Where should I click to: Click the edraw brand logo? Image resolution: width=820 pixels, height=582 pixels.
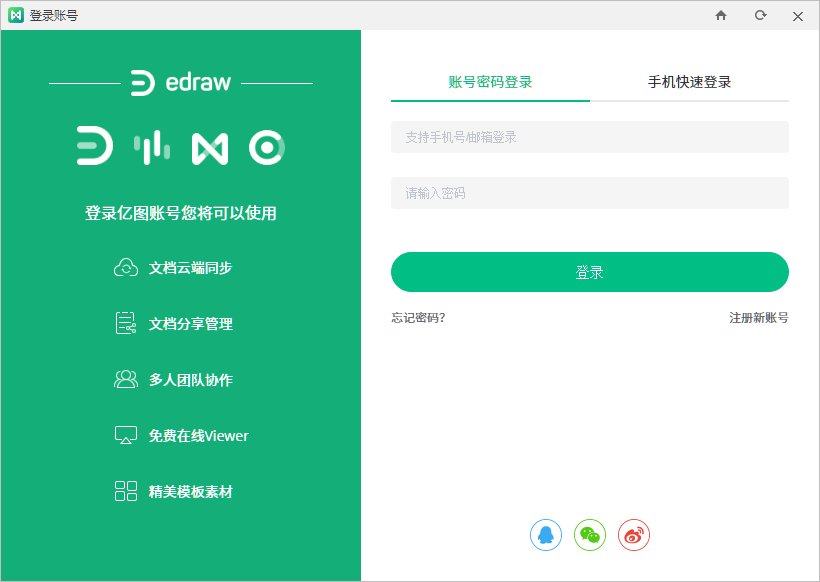pos(180,83)
